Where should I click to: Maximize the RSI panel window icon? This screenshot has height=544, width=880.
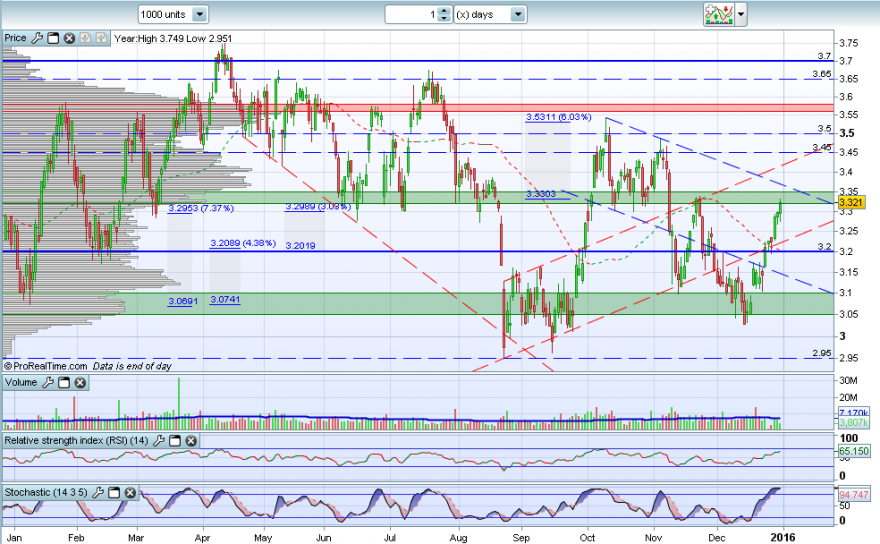pyautogui.click(x=175, y=441)
